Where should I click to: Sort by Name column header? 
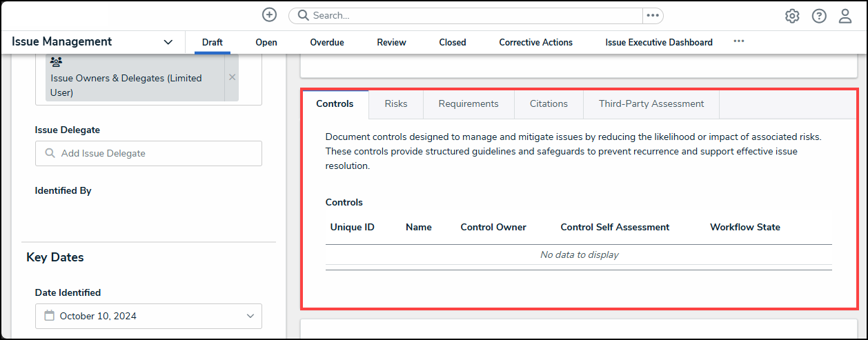click(419, 227)
